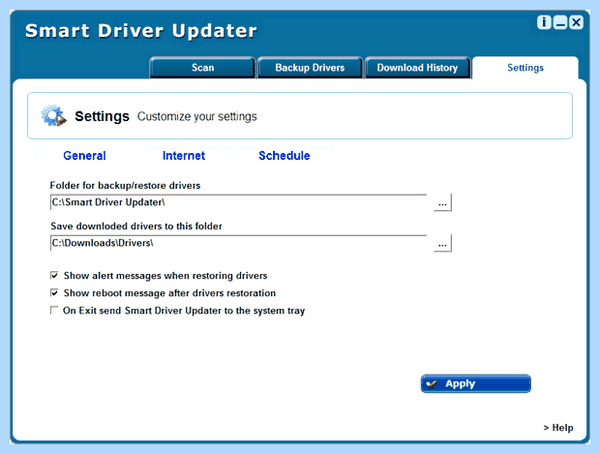Image resolution: width=600 pixels, height=454 pixels.
Task: Click the Settings gear icon
Action: pyautogui.click(x=53, y=115)
